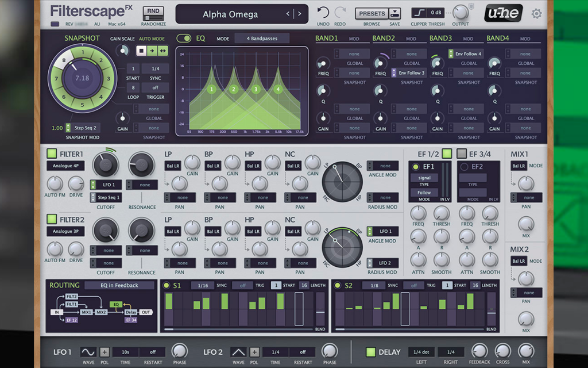Image resolution: width=588 pixels, height=368 pixels.
Task: Click EQ band node 1 in graph
Action: tap(211, 89)
